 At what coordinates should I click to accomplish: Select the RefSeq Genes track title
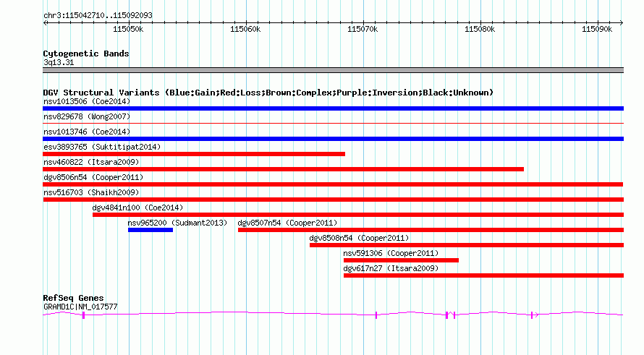coord(73,298)
